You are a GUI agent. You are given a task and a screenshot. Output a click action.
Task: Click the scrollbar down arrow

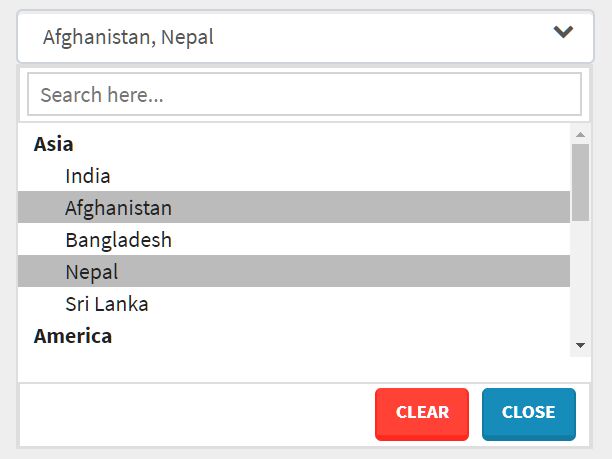pyautogui.click(x=580, y=345)
